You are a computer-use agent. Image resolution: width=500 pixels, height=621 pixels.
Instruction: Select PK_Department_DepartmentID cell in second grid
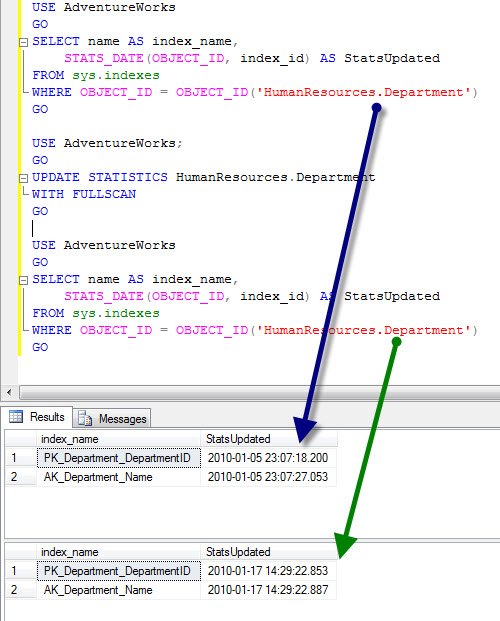coord(119,571)
